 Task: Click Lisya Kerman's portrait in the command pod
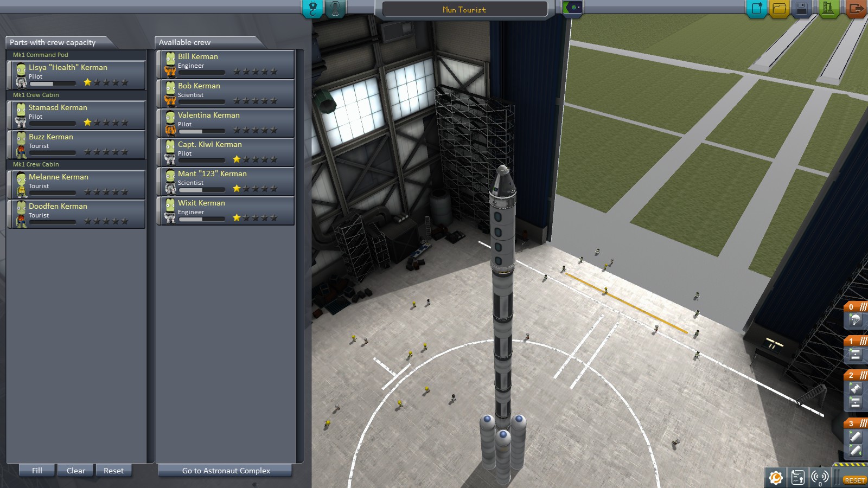point(21,75)
